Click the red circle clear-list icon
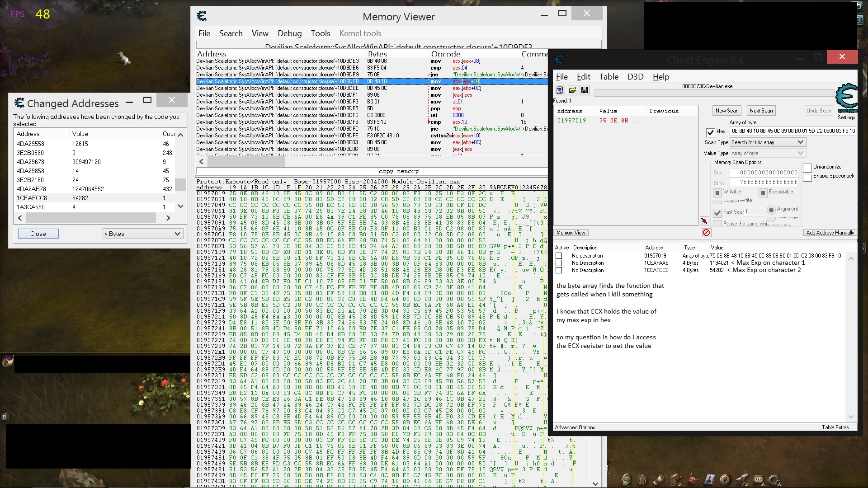868x488 pixels. pos(706,232)
